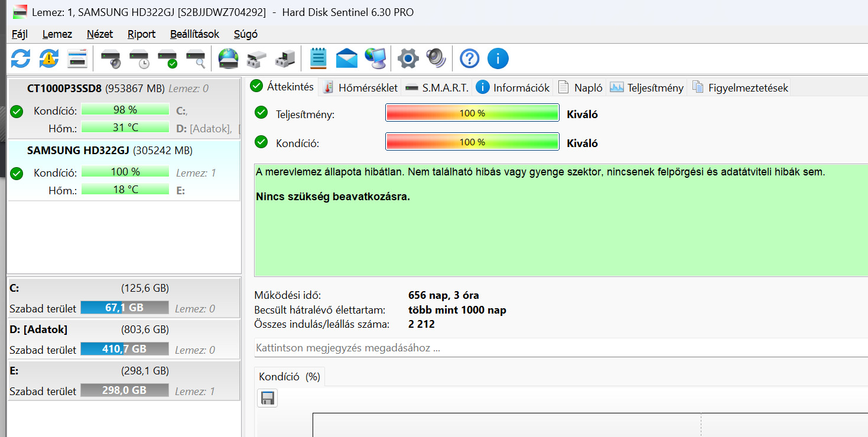Open the Lemez menu

57,34
